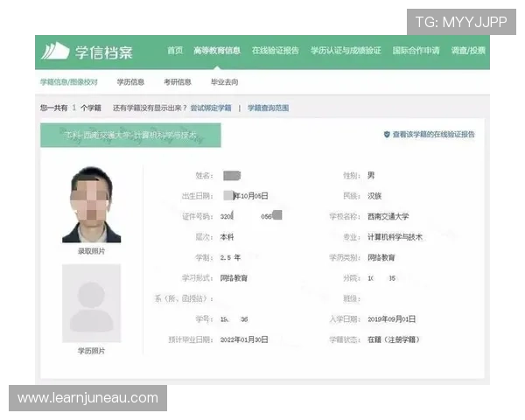Switch to 学籍信息/图像校对 sub-tab
Image resolution: width=525 pixels, height=420 pixels.
(69, 82)
